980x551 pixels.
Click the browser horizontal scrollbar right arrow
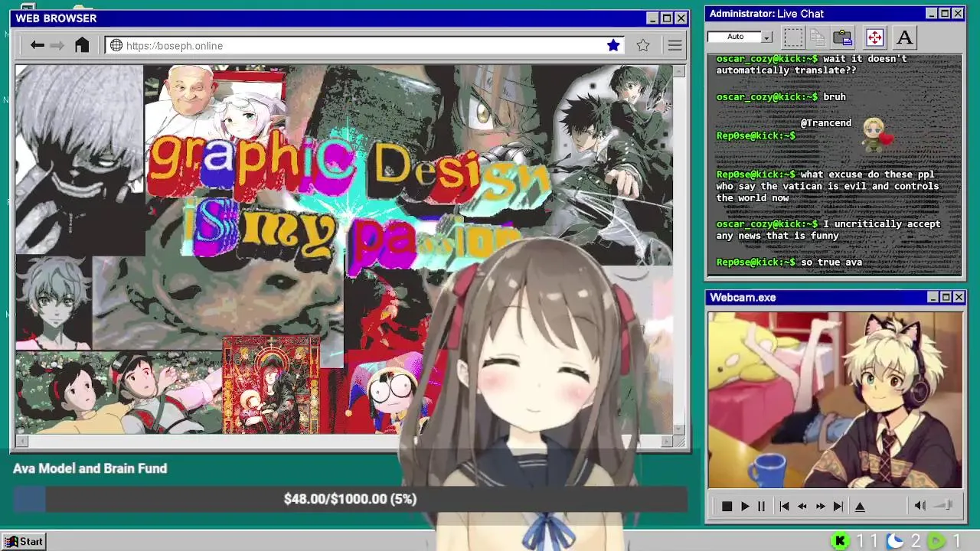(667, 441)
